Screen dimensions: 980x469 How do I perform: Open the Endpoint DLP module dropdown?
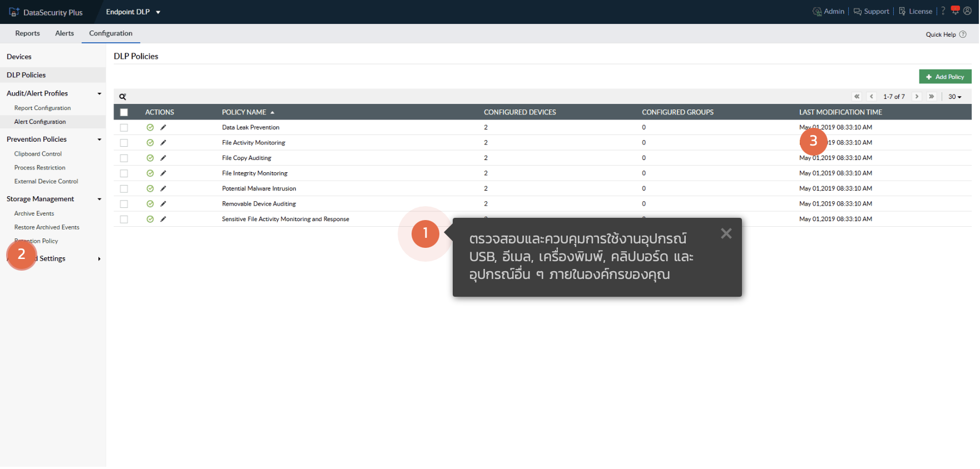tap(133, 12)
